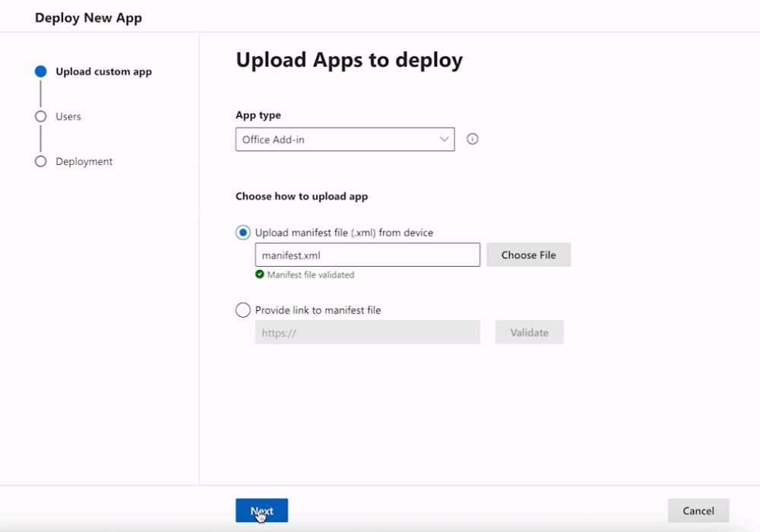The height and width of the screenshot is (532, 760).
Task: Click the Deploy New App title
Action: pyautogui.click(x=88, y=18)
